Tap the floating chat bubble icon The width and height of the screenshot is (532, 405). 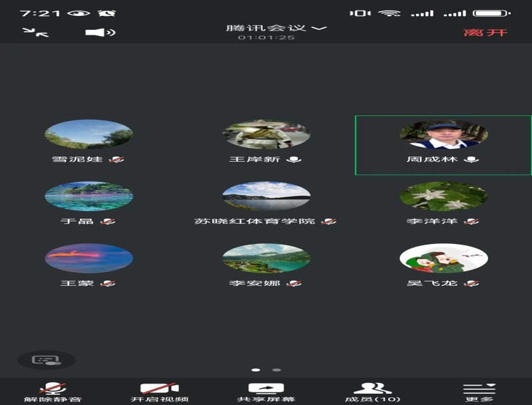(x=46, y=360)
